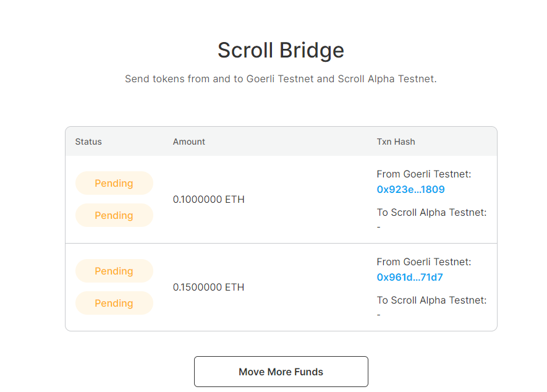The image size is (547, 392).
Task: Click second Pending badge of 0.15 ETH row
Action: click(114, 303)
